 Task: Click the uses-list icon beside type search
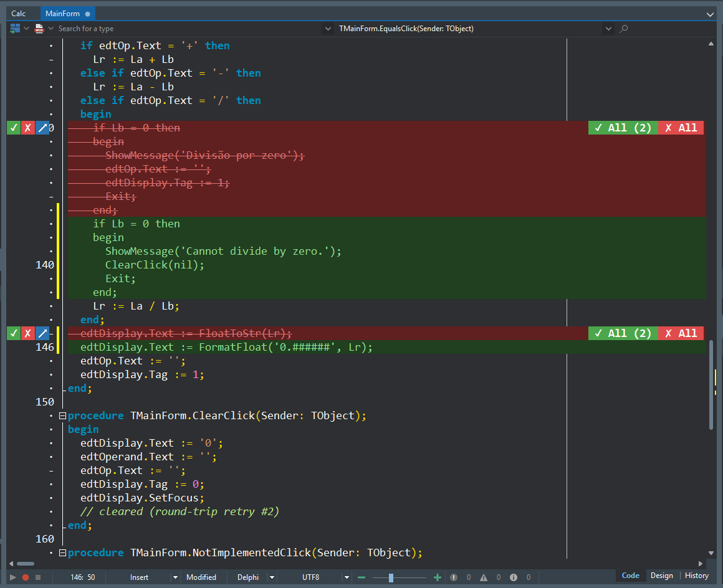tap(40, 29)
